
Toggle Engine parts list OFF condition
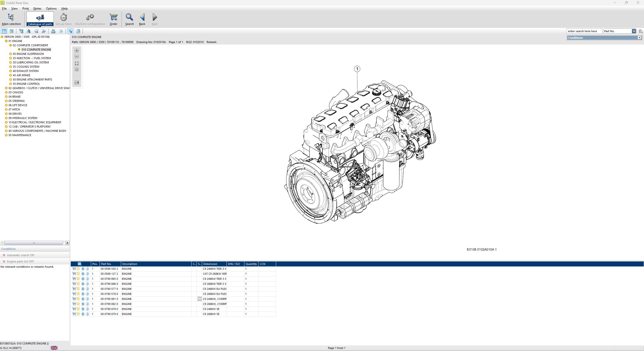tap(20, 261)
